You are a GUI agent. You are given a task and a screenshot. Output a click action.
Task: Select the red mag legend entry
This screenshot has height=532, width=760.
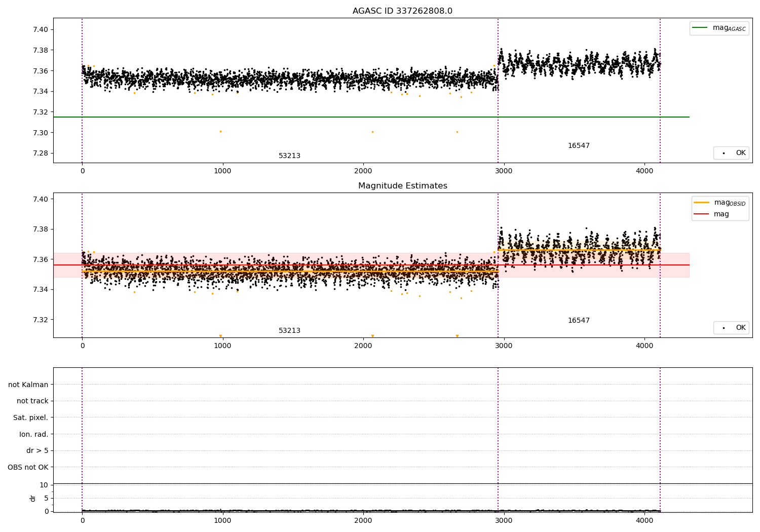pyautogui.click(x=702, y=214)
